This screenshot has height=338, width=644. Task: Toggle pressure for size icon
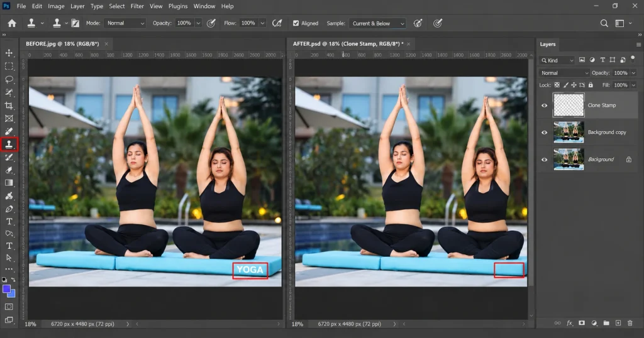438,23
